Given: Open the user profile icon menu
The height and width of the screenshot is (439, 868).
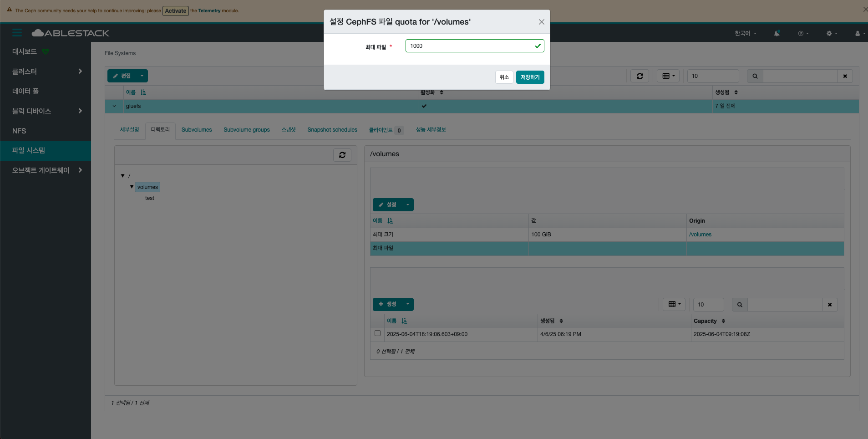Looking at the screenshot, I should pyautogui.click(x=859, y=33).
